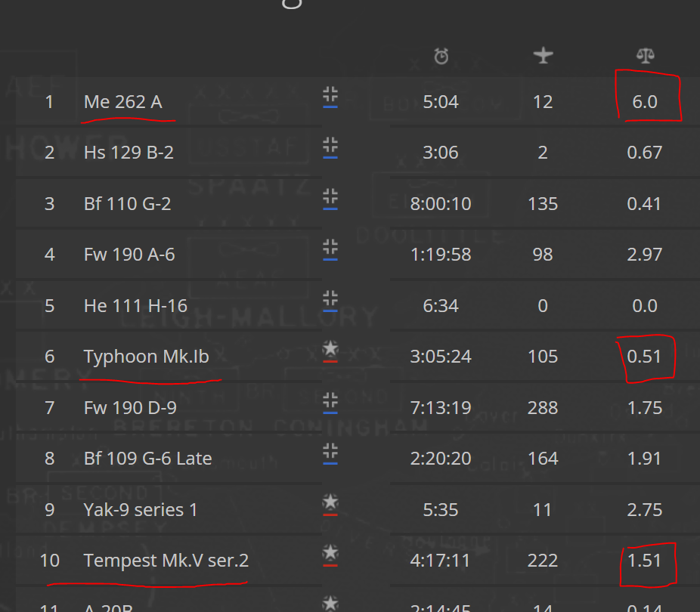700x612 pixels.
Task: Select the Yak-9 series 1 aircraft name
Action: coord(141,510)
